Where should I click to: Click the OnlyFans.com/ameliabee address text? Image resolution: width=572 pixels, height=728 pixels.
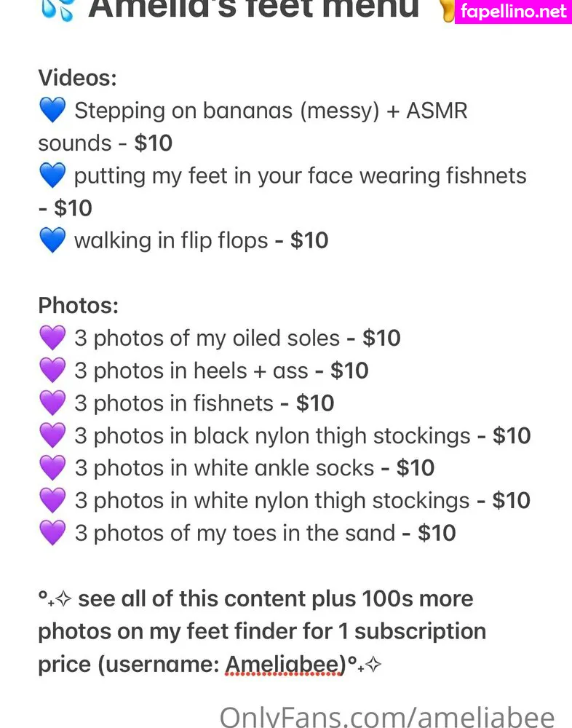[387, 716]
